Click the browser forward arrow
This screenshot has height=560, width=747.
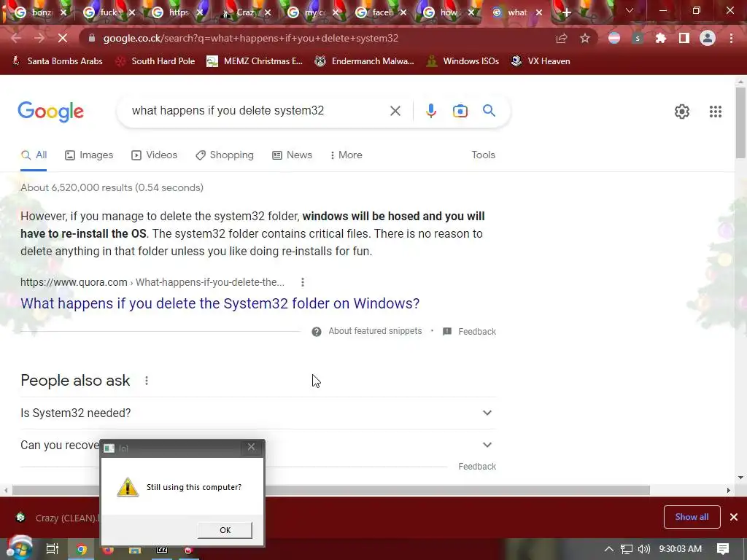click(x=39, y=38)
